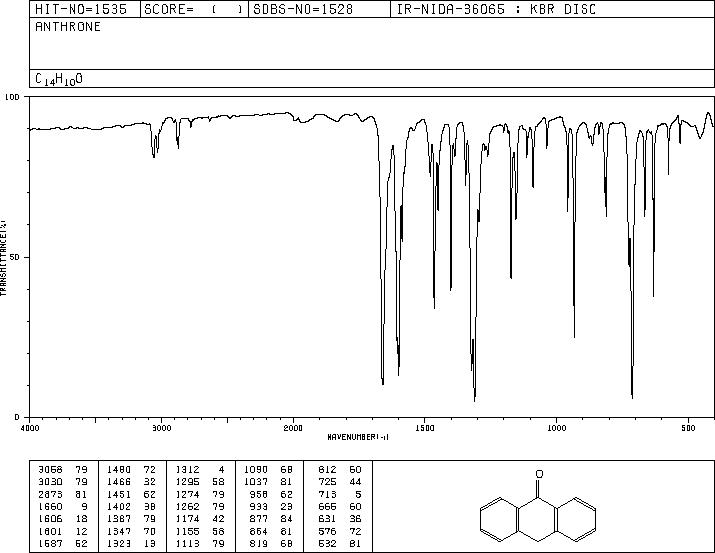This screenshot has width=715, height=553.
Task: Click the anthrone structure drawing
Action: coord(538,506)
